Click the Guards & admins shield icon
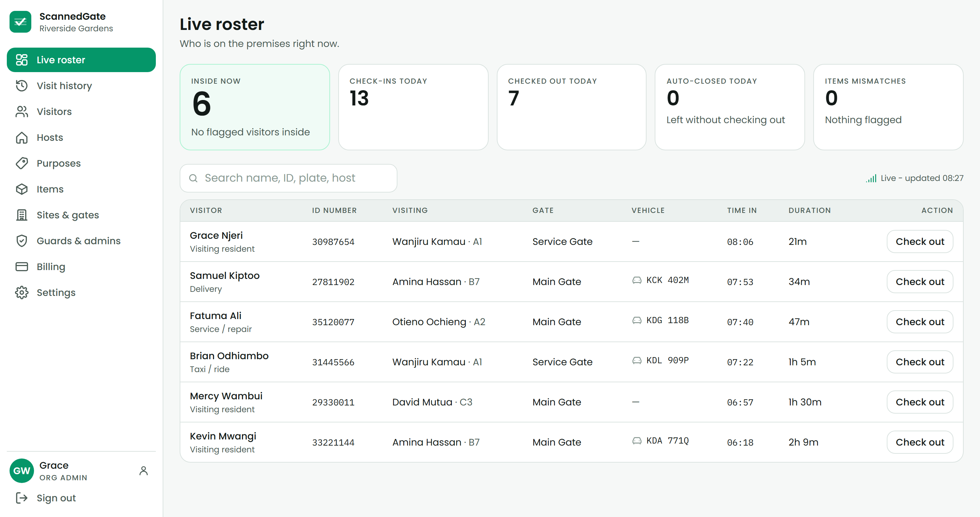Image resolution: width=980 pixels, height=517 pixels. (22, 240)
